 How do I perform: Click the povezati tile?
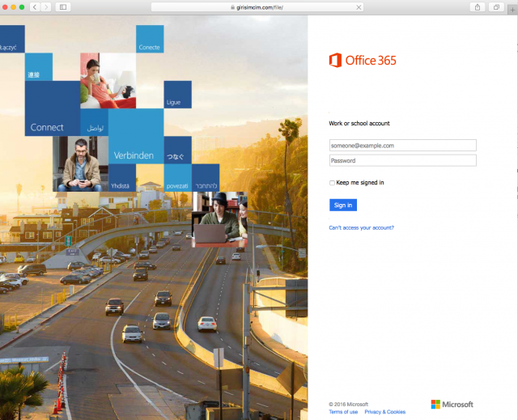coord(178,178)
